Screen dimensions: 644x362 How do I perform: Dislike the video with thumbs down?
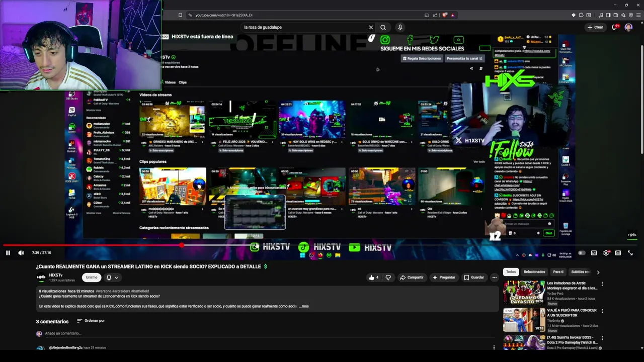388,278
